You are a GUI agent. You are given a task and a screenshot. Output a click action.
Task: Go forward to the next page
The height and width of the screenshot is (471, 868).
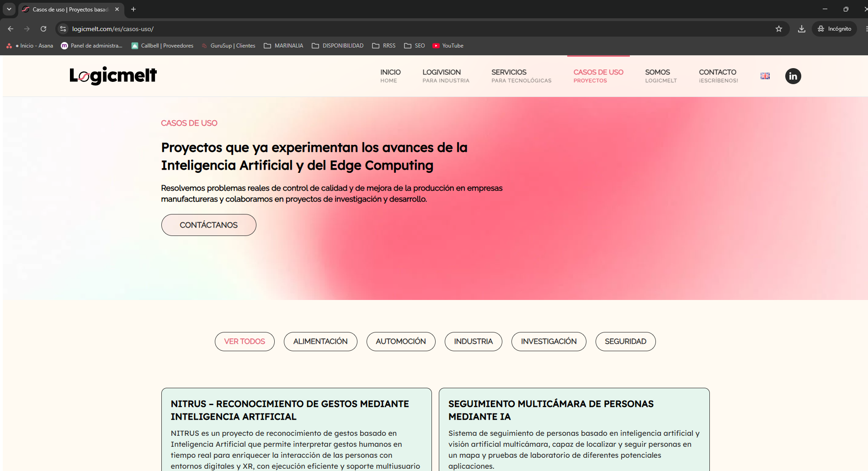pyautogui.click(x=27, y=29)
